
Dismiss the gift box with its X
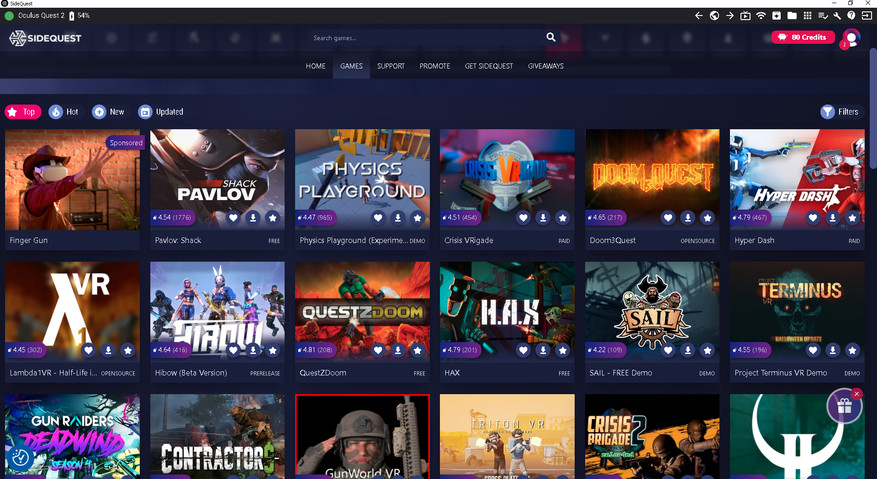click(x=856, y=394)
